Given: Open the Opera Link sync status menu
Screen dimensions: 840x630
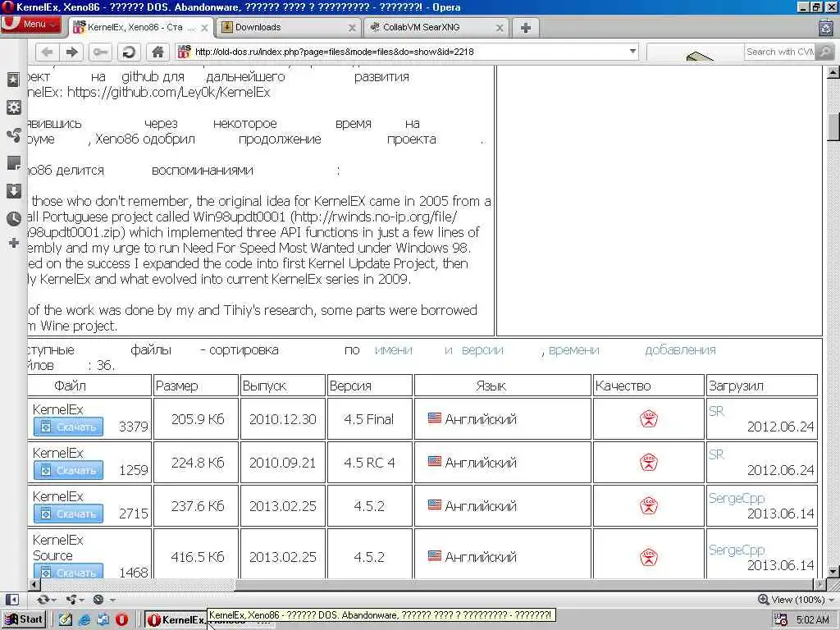Looking at the screenshot, I should [47, 600].
